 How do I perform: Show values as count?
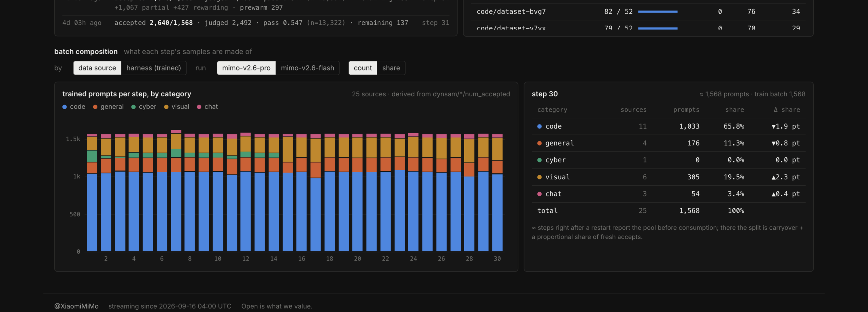click(363, 68)
